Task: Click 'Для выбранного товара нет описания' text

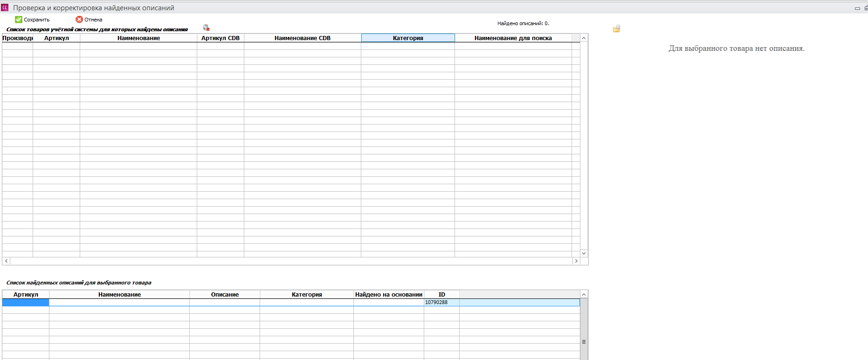Action: click(x=737, y=48)
